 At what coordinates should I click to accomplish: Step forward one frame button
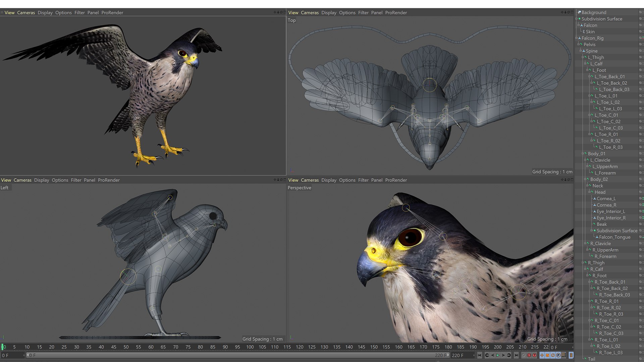[x=503, y=355]
